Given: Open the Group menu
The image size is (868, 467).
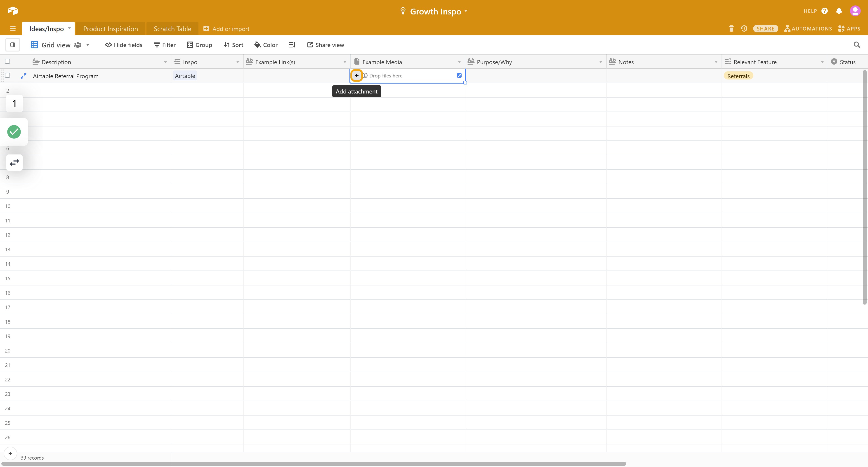Looking at the screenshot, I should coord(199,45).
